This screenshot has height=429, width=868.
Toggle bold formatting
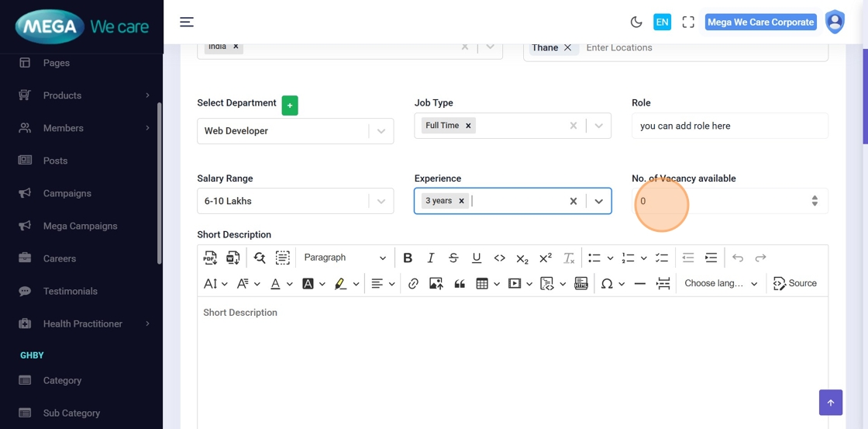pyautogui.click(x=408, y=258)
